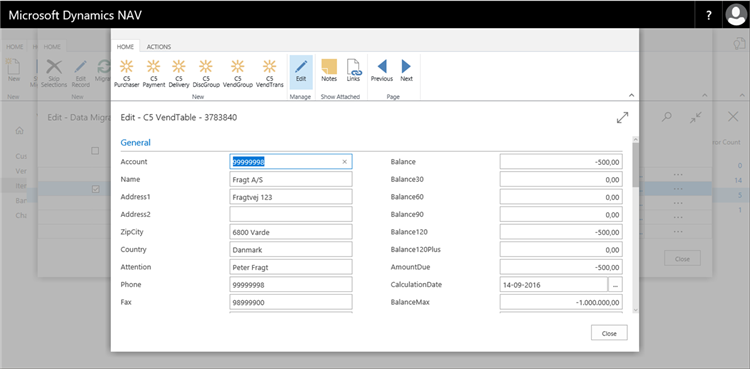
Task: Open the C5 VendTrans action
Action: point(269,73)
